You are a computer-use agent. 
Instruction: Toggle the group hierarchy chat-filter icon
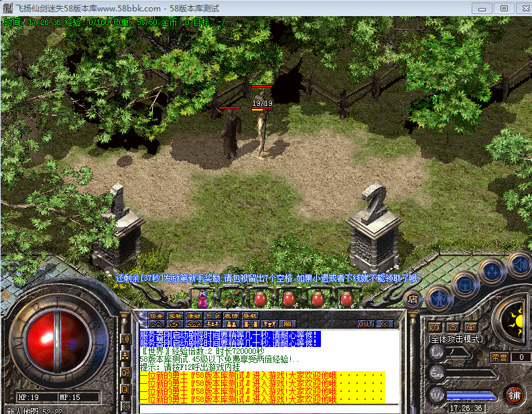(x=125, y=356)
